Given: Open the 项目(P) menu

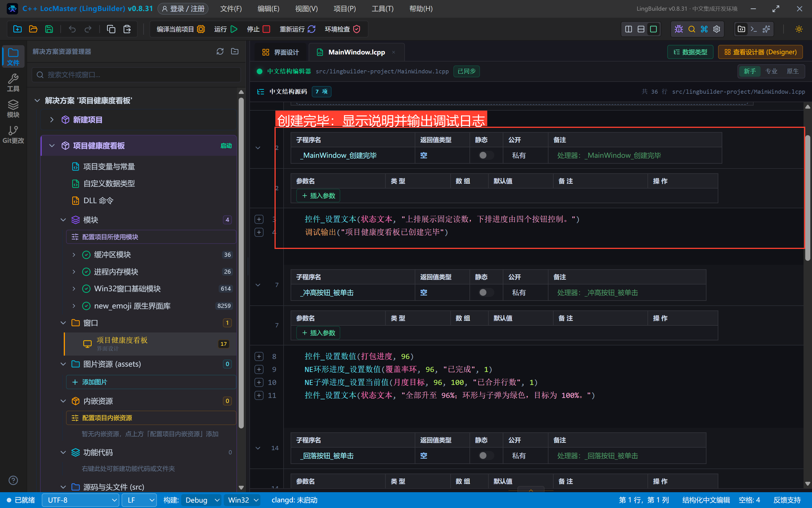Looking at the screenshot, I should 344,9.
